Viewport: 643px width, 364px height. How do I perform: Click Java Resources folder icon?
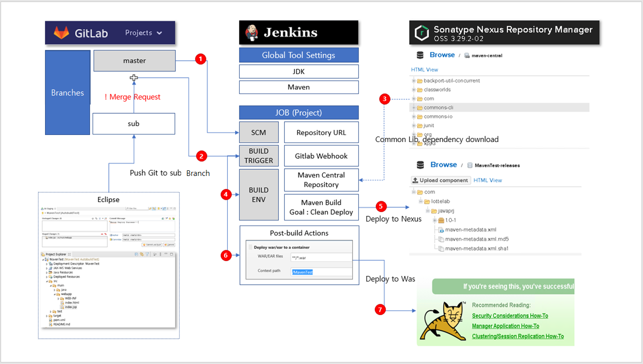[50, 272]
